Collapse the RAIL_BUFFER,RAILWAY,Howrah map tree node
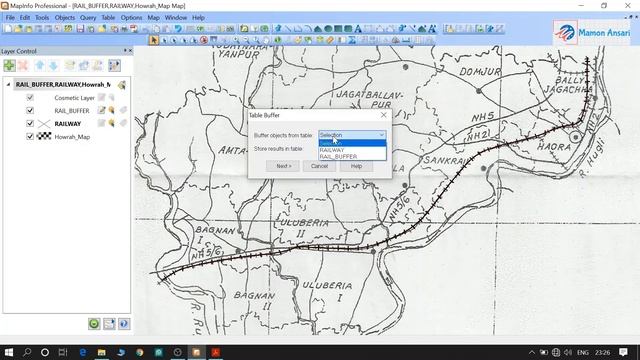Viewport: 640px width, 360px height. [8, 84]
